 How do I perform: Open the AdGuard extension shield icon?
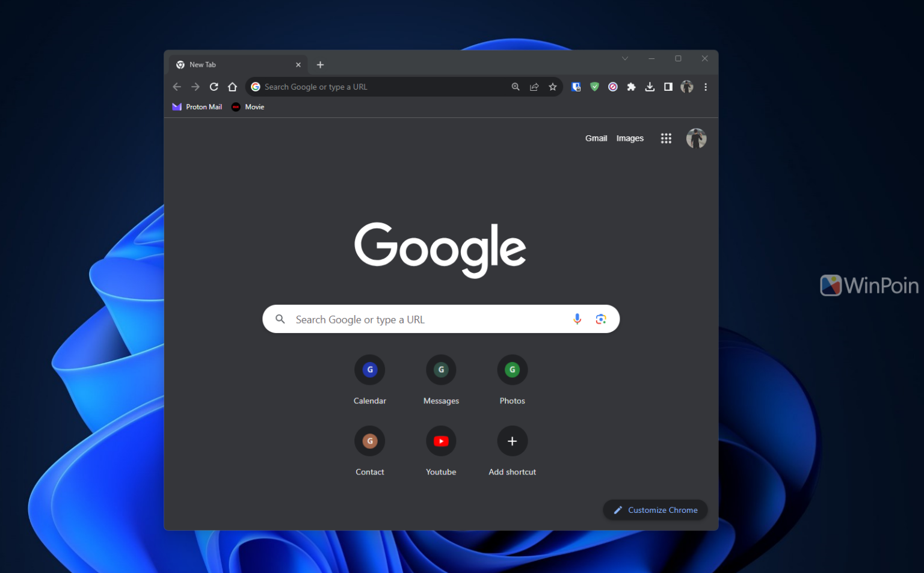pyautogui.click(x=594, y=87)
